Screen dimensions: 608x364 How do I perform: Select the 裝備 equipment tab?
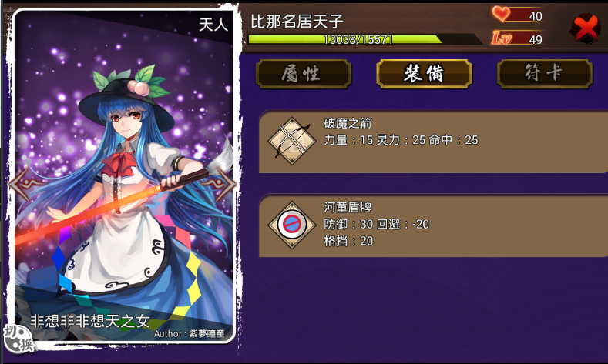click(x=424, y=74)
